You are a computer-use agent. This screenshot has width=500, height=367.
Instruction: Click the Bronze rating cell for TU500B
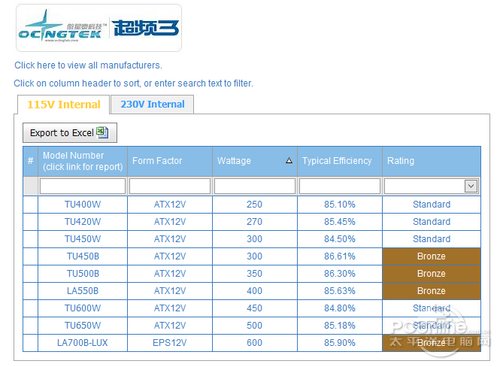tap(431, 274)
